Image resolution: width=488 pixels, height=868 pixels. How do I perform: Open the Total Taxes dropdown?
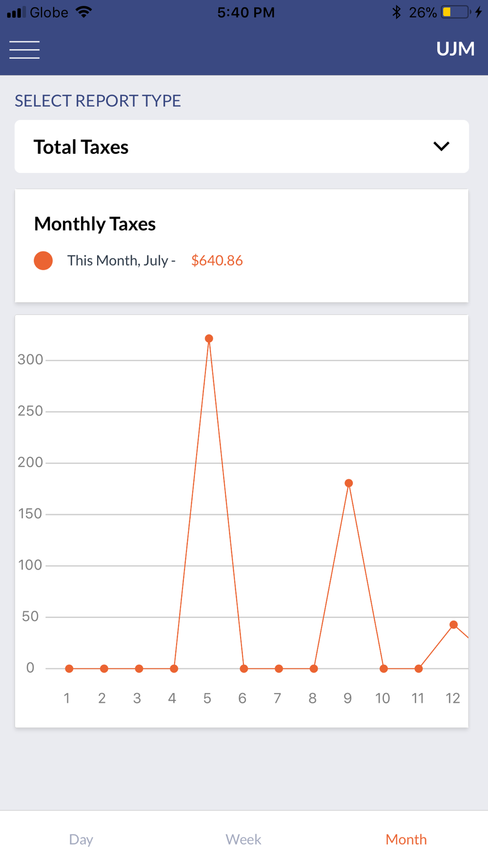(x=242, y=146)
